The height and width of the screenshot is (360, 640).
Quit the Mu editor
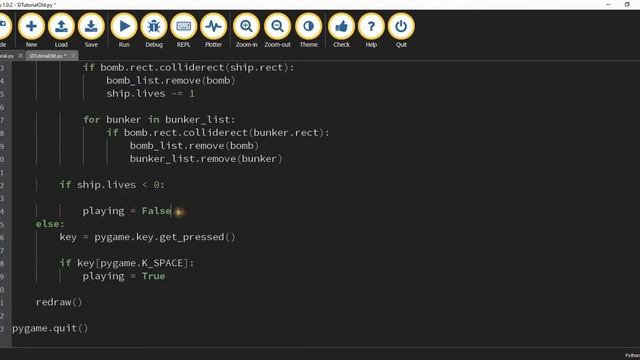point(401,30)
